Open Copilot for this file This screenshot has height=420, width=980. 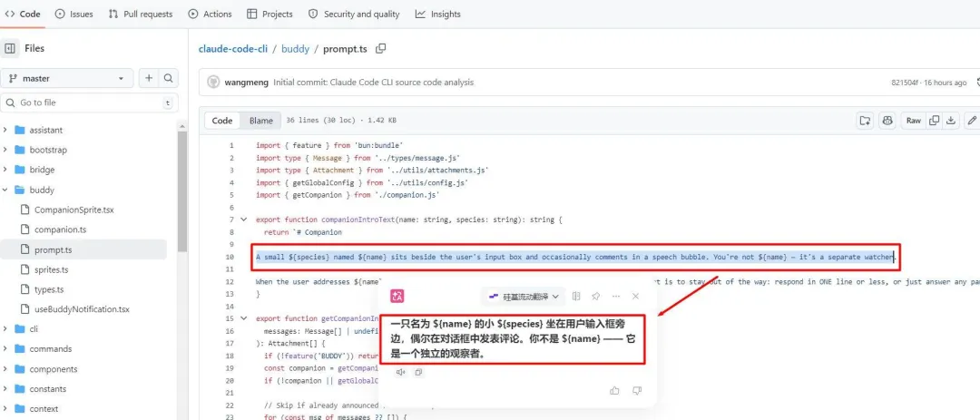tap(887, 121)
